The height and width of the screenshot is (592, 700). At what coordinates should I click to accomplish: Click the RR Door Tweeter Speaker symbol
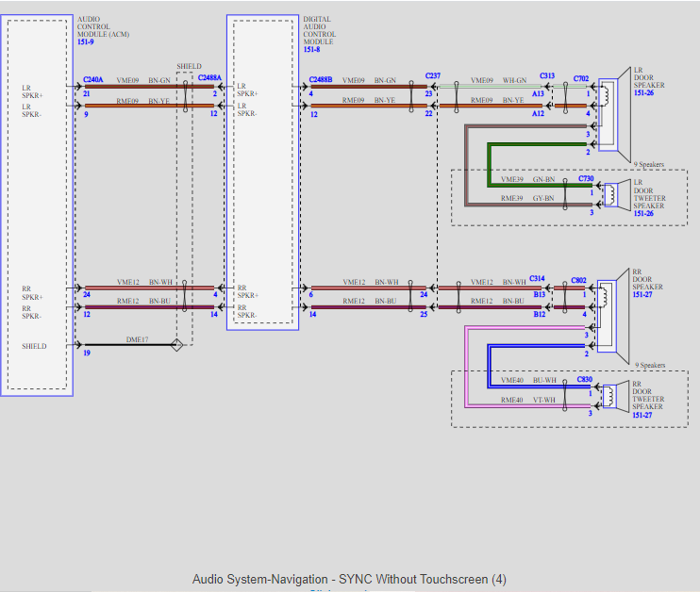pyautogui.click(x=615, y=395)
